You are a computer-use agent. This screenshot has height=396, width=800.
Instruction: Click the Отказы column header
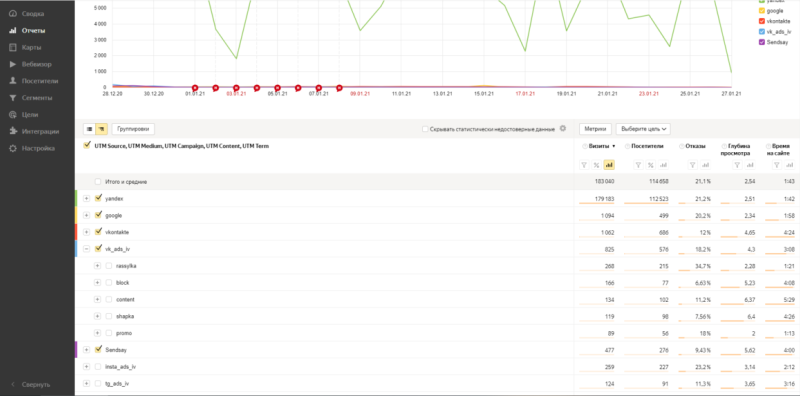pyautogui.click(x=696, y=146)
